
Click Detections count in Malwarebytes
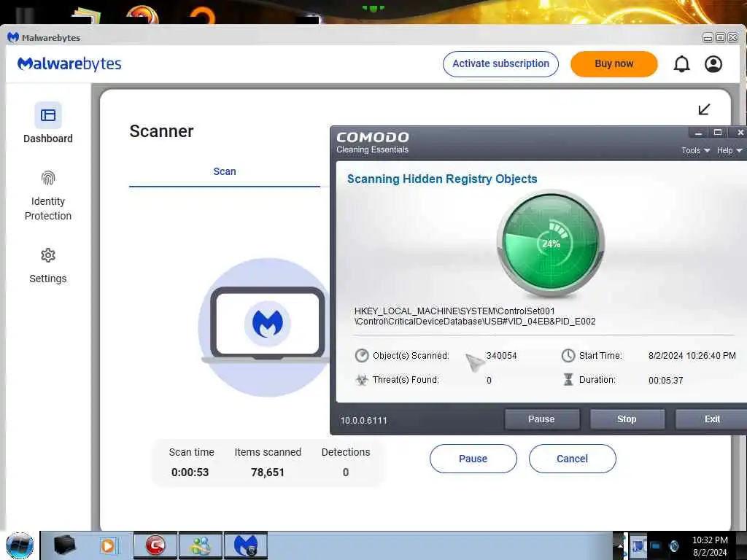tap(345, 472)
